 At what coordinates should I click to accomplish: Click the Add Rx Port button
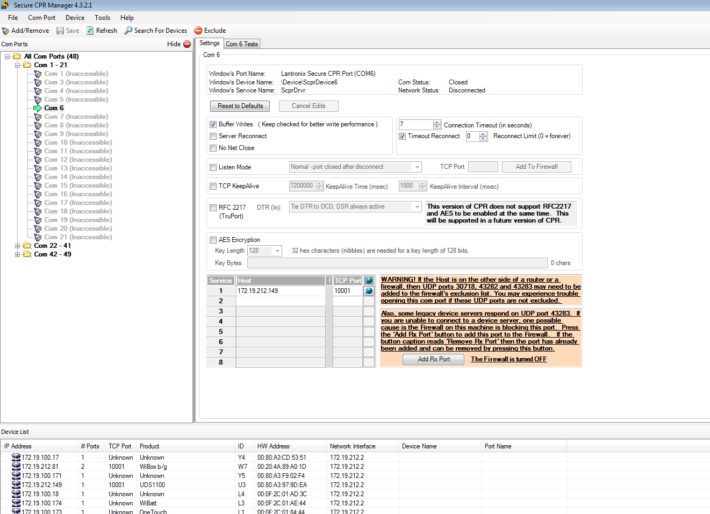439,359
